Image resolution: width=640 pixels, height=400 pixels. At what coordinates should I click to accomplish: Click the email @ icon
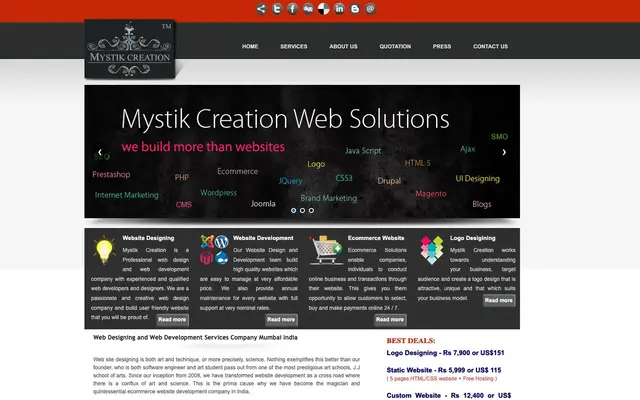click(x=370, y=9)
